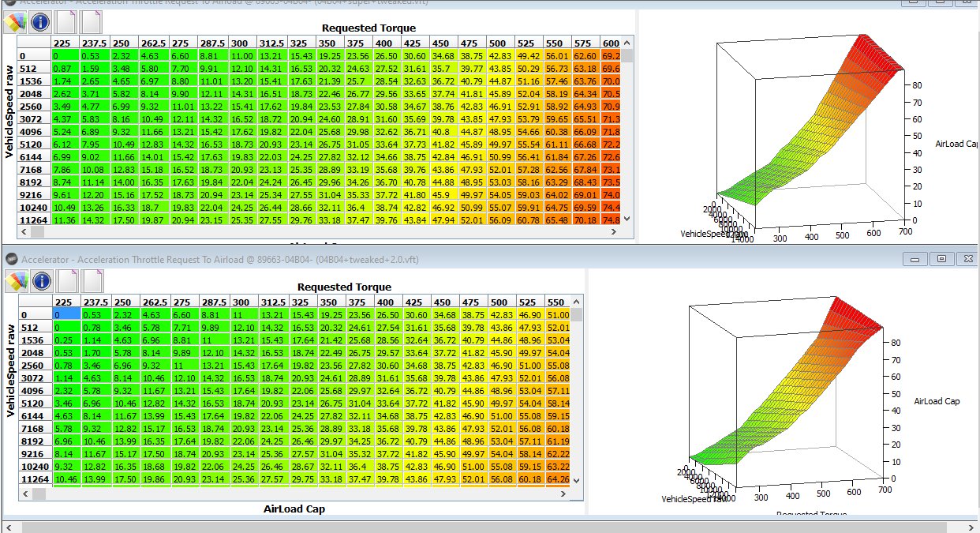Click cell 64.26 in lower table row 11264

coord(558,479)
